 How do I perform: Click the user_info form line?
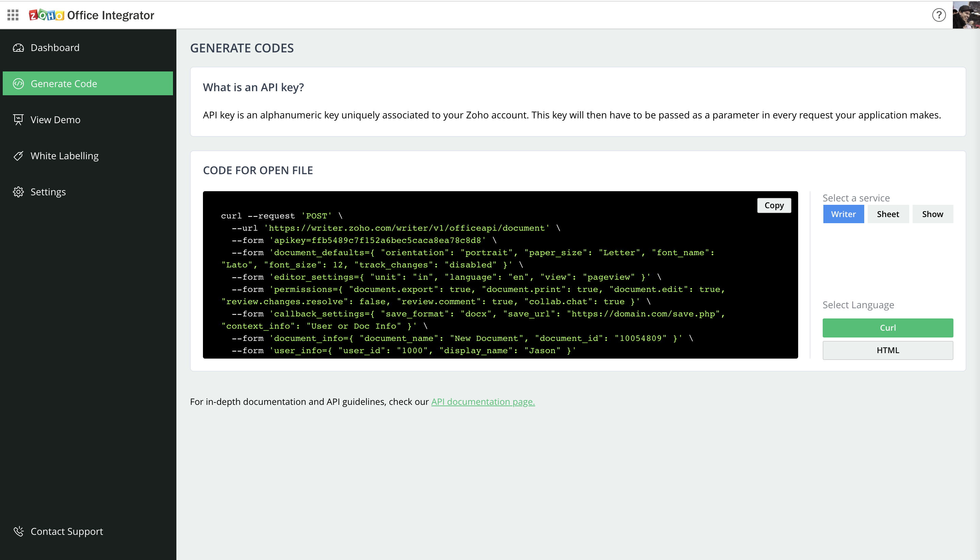404,351
